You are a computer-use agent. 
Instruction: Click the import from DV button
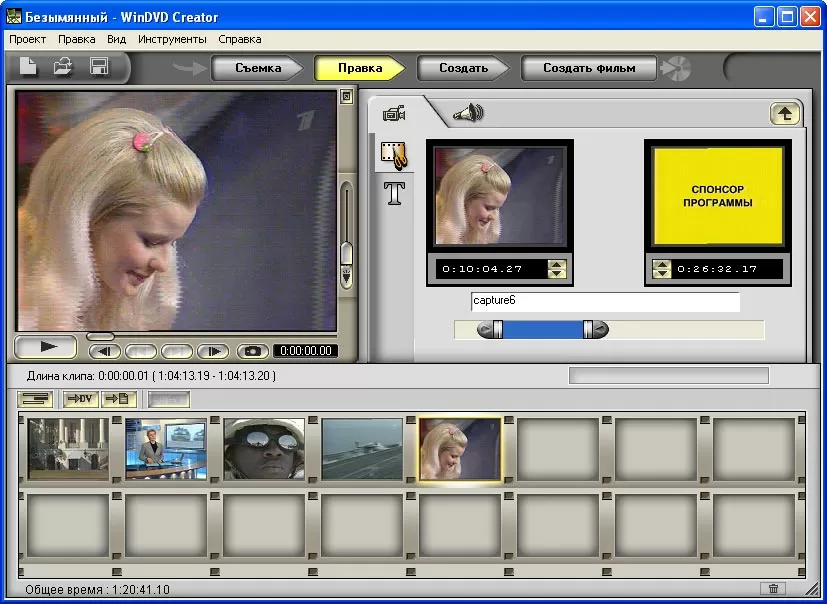[x=80, y=399]
